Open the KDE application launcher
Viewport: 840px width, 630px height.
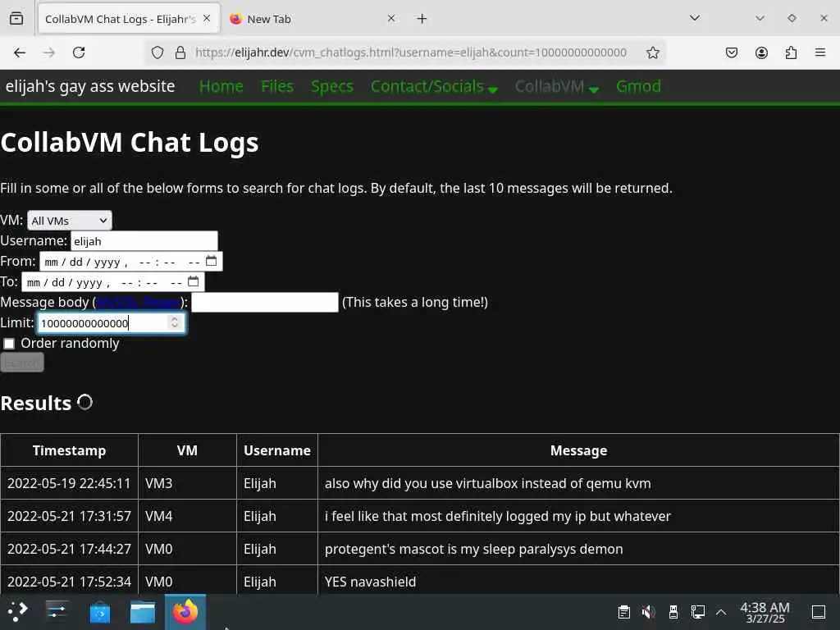pos(18,612)
